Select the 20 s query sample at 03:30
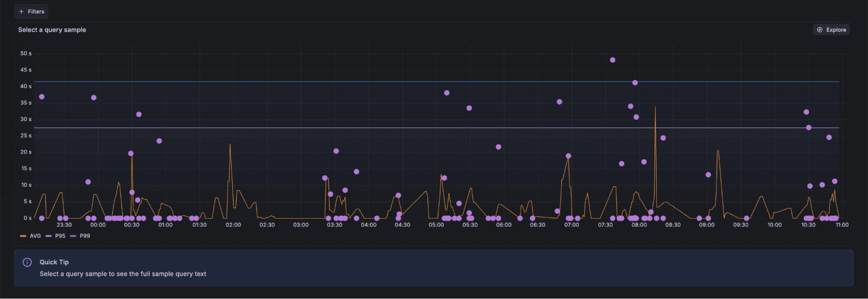This screenshot has height=299, width=868. tap(336, 151)
